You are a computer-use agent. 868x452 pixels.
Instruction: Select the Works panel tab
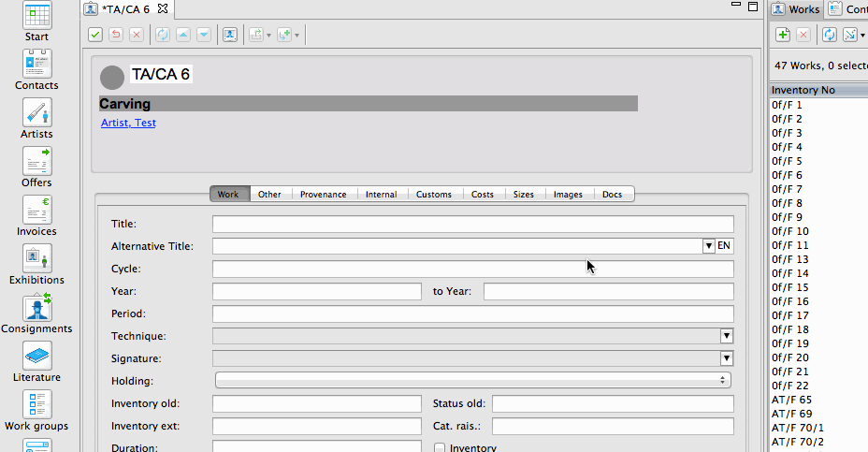(x=796, y=8)
